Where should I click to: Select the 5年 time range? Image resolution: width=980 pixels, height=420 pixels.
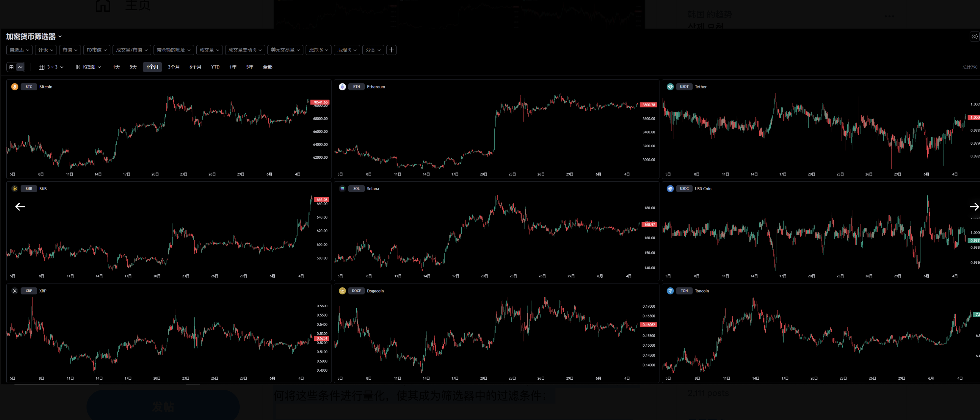pyautogui.click(x=250, y=67)
